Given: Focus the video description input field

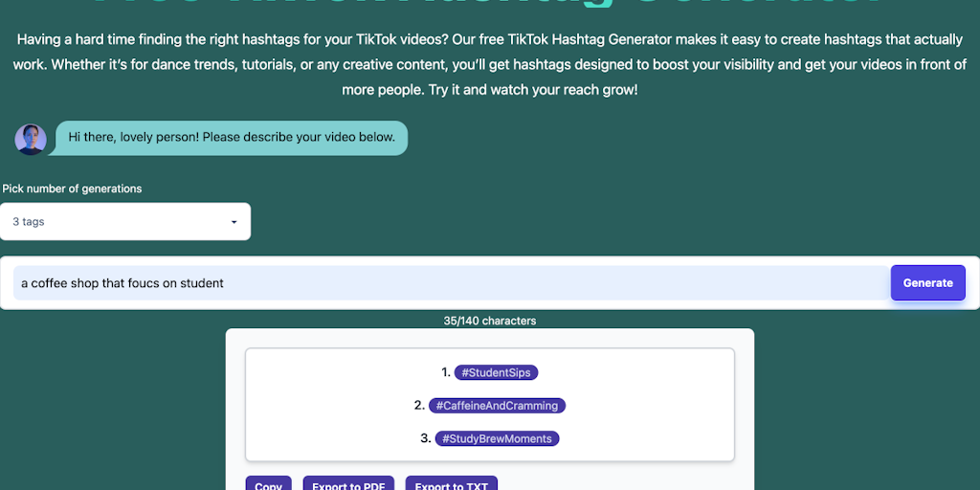Looking at the screenshot, I should [452, 283].
